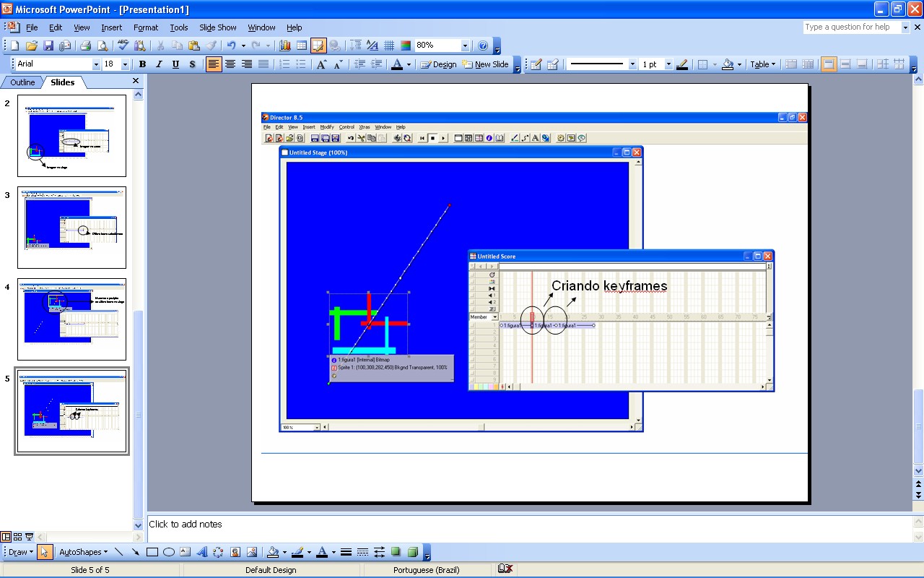
Task: Select the Rectangle shape tool
Action: coord(152,552)
